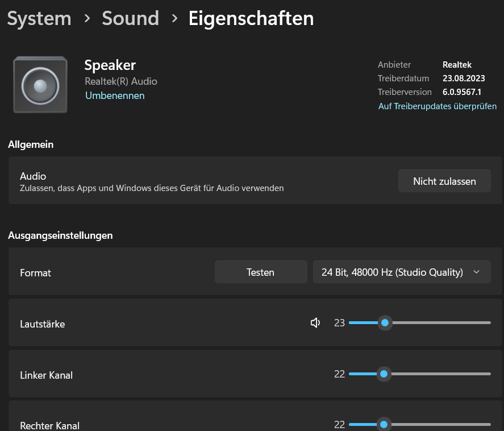Navigate to the Sound breadcrumb

click(x=130, y=19)
